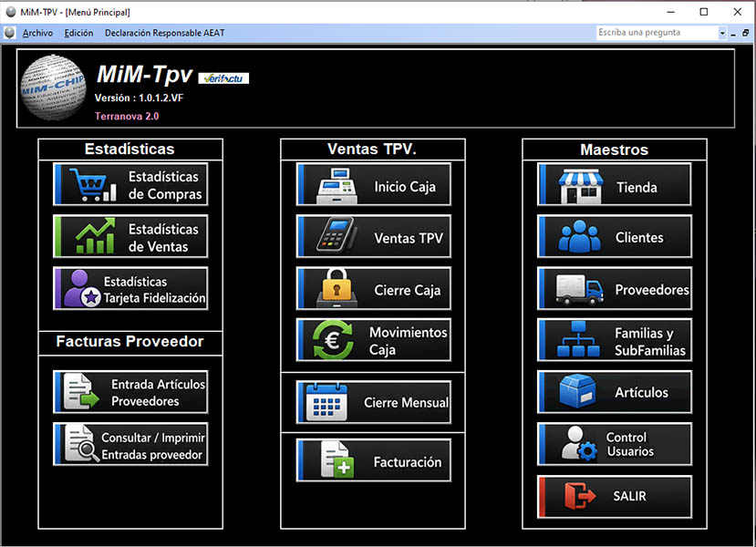Screen dimensions: 756x547
Task: Open Estadísticas Tarjeta Fidelización label
Action: click(154, 290)
